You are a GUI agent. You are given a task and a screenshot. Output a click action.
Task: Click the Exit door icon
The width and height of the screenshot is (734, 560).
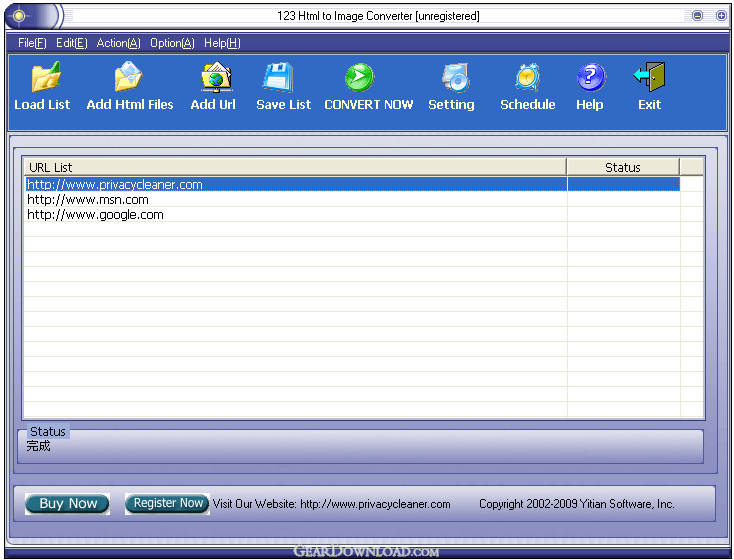tap(650, 77)
